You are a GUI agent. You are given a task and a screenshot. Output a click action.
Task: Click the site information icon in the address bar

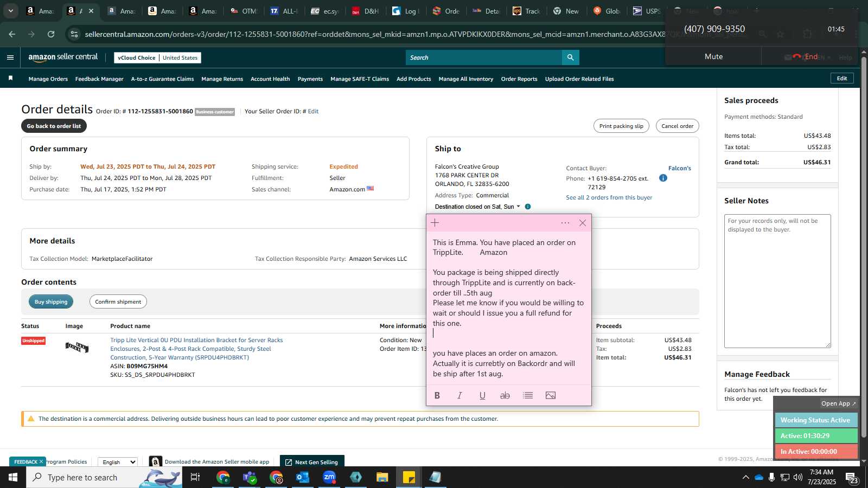point(74,34)
